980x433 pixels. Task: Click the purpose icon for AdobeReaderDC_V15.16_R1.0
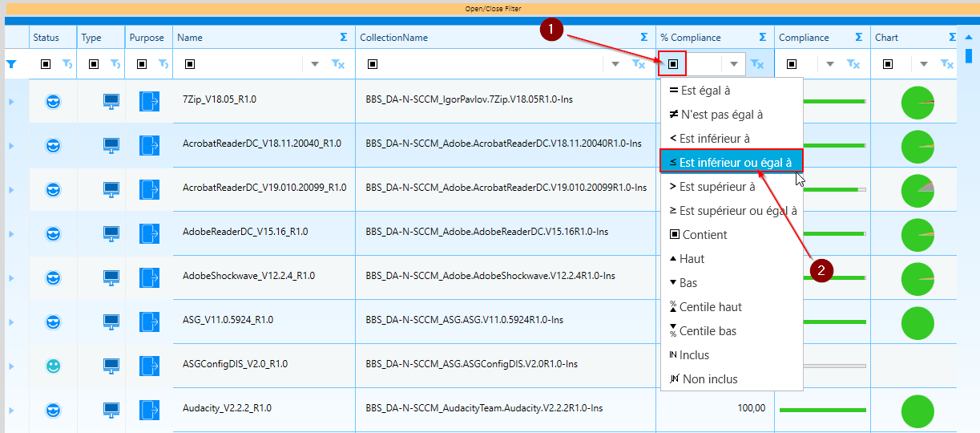(150, 233)
